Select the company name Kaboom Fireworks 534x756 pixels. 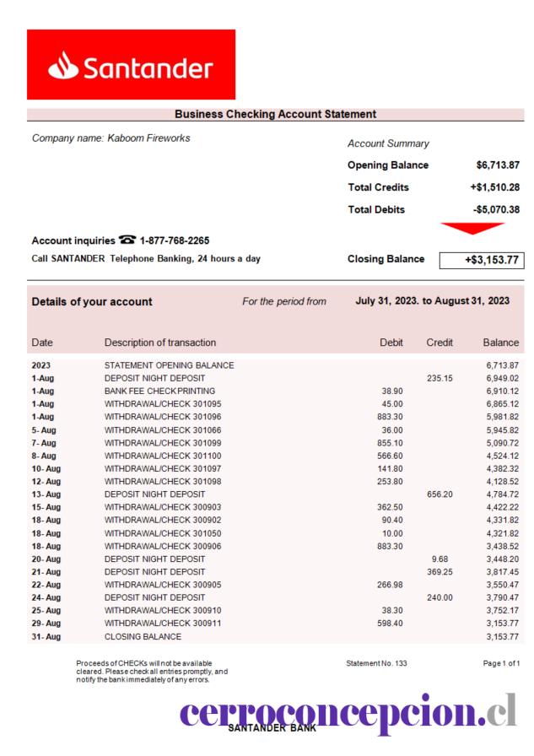coord(148,138)
